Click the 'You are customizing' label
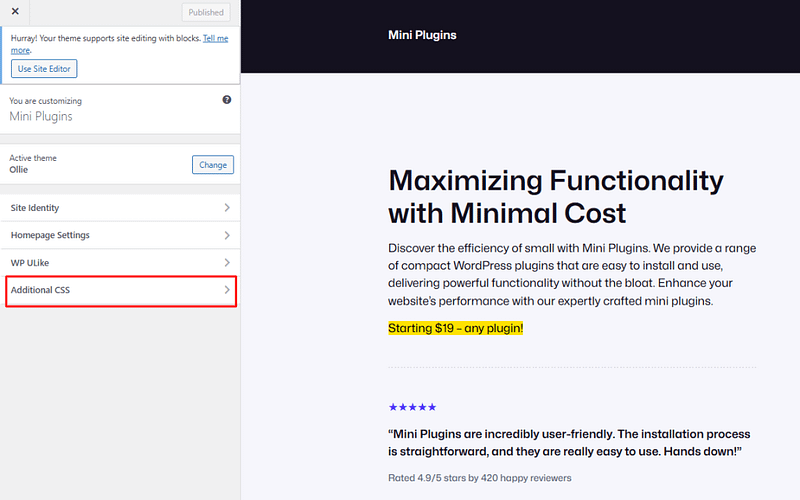Viewport: 800px width, 500px height. 45,101
